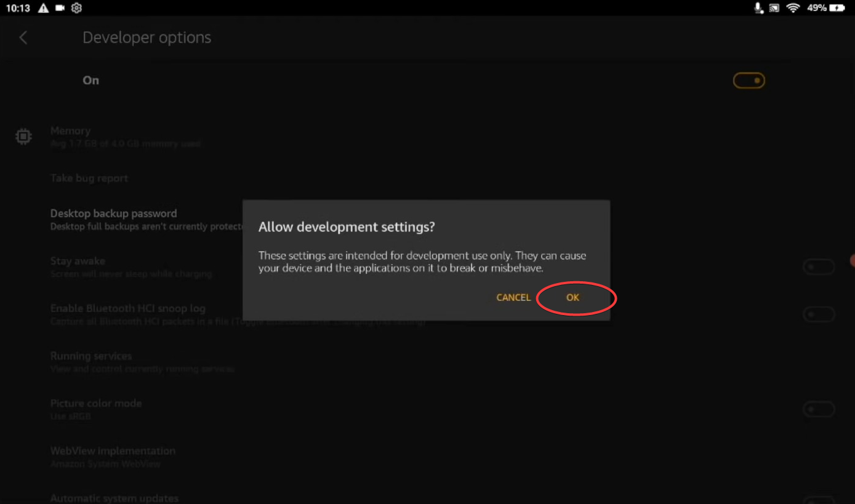The width and height of the screenshot is (855, 504).
Task: Confirm the dialog with OK
Action: click(x=572, y=298)
